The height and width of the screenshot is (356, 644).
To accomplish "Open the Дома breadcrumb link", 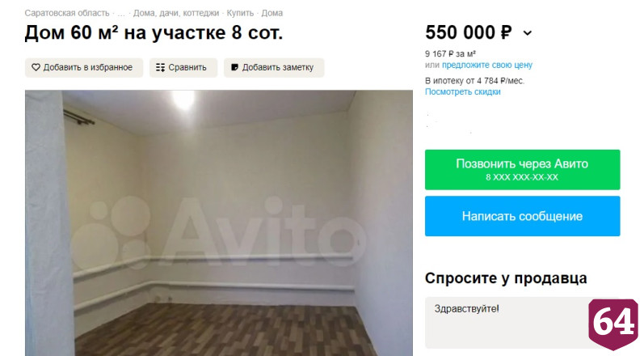I will (271, 13).
